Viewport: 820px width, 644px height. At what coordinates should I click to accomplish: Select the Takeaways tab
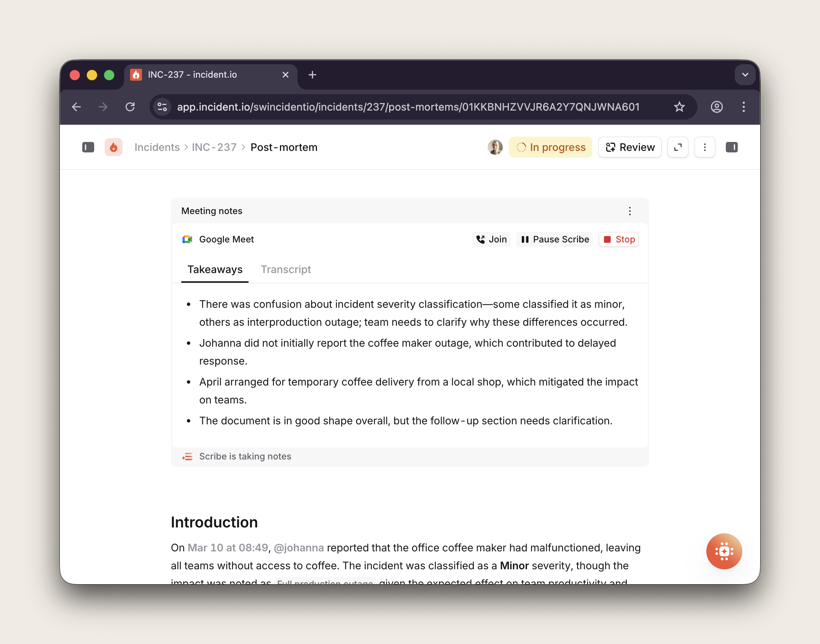(x=215, y=270)
